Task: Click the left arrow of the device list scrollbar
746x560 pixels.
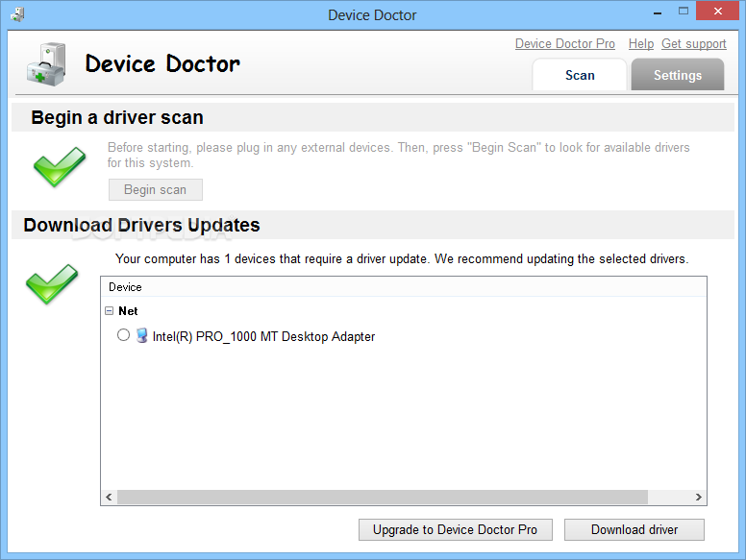Action: tap(109, 498)
